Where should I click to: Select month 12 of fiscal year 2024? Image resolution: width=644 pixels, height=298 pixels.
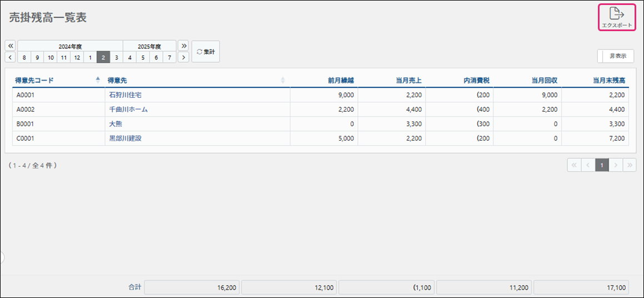click(77, 57)
